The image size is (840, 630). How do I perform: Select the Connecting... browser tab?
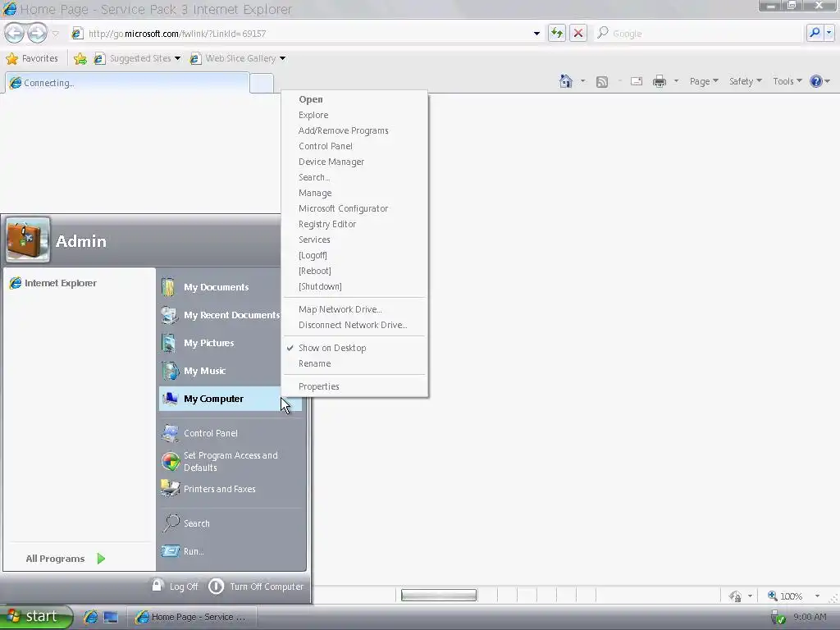point(127,83)
